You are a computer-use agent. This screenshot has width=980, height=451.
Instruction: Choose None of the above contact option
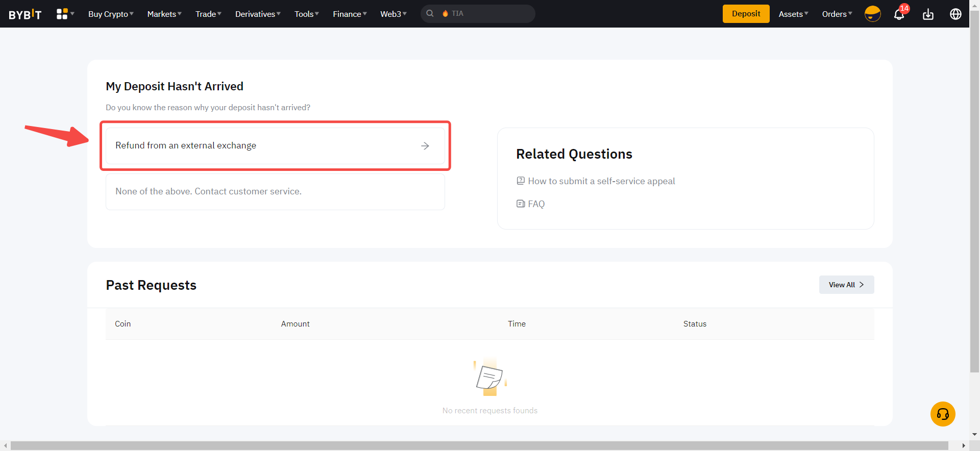[275, 192]
